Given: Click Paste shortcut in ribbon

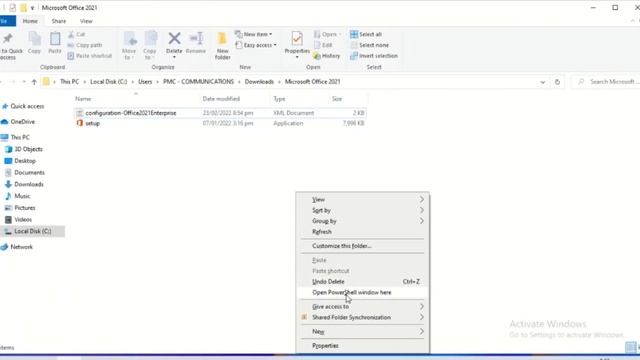Looking at the screenshot, I should click(x=90, y=56).
